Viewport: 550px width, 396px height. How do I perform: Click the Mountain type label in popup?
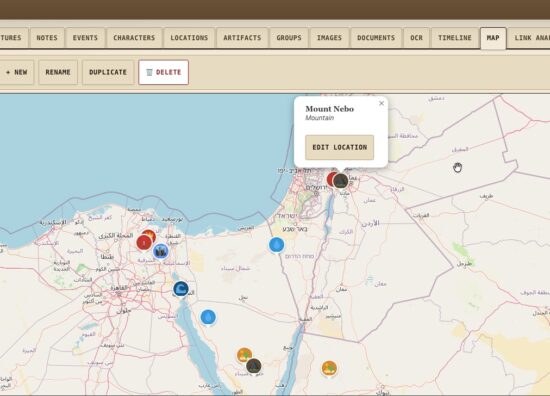(x=320, y=118)
